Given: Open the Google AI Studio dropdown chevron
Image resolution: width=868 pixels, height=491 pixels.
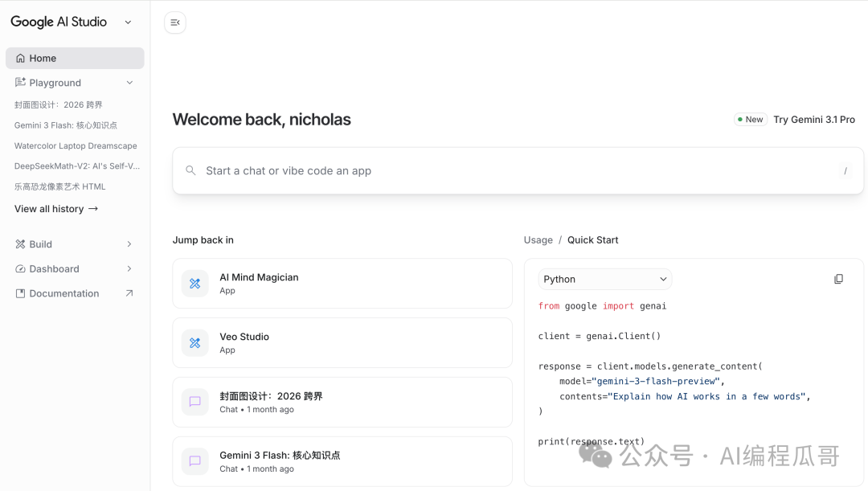Looking at the screenshot, I should pos(128,23).
